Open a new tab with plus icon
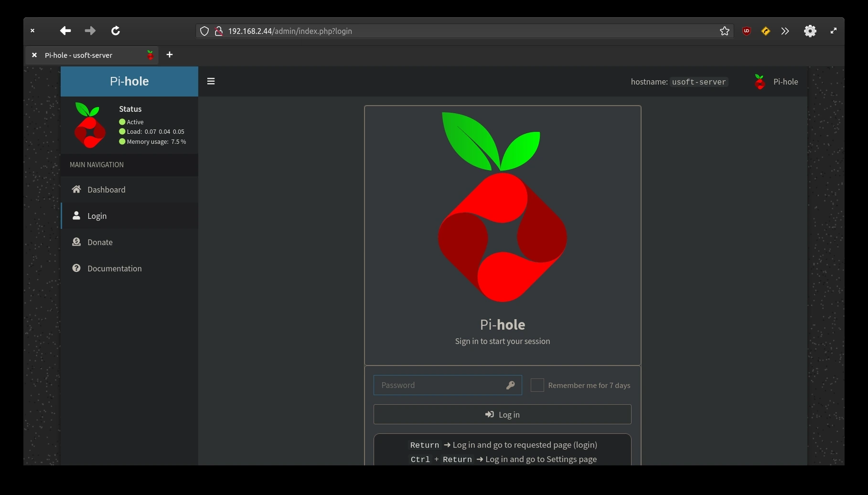 pyautogui.click(x=170, y=54)
